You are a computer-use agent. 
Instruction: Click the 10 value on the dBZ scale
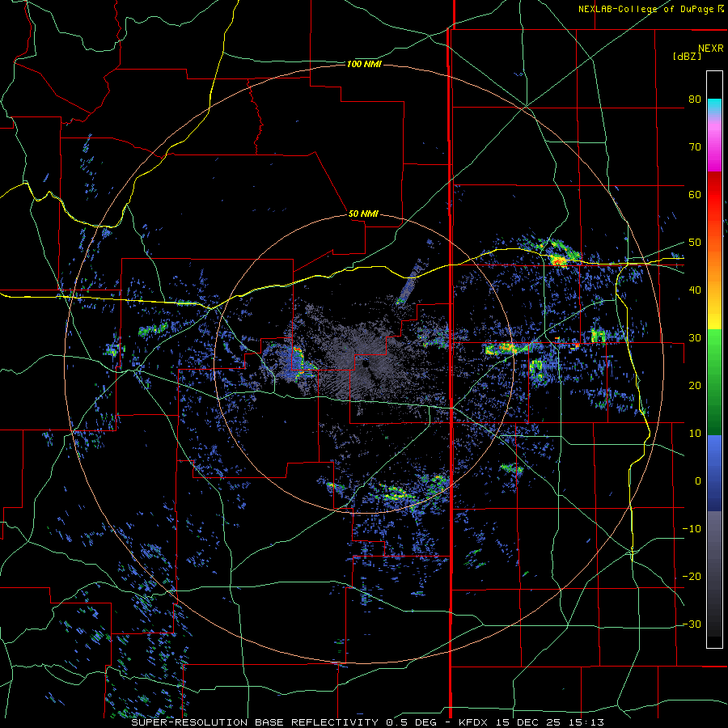click(x=695, y=434)
